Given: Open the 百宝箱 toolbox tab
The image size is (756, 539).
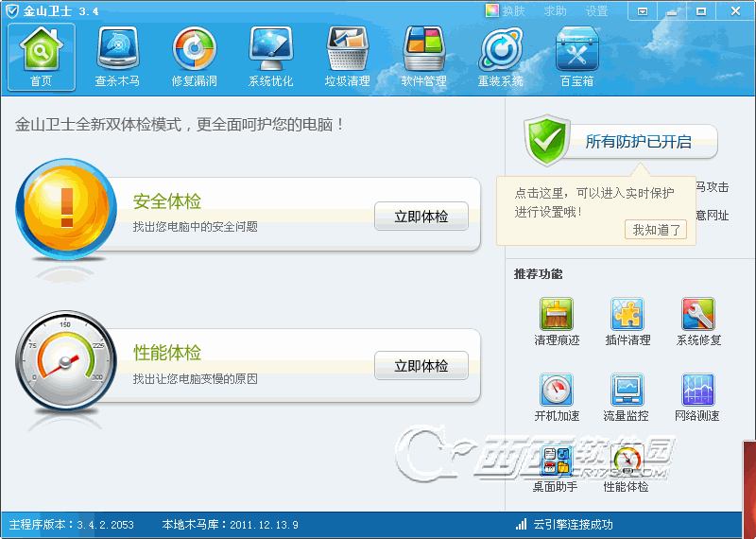Looking at the screenshot, I should click(576, 57).
